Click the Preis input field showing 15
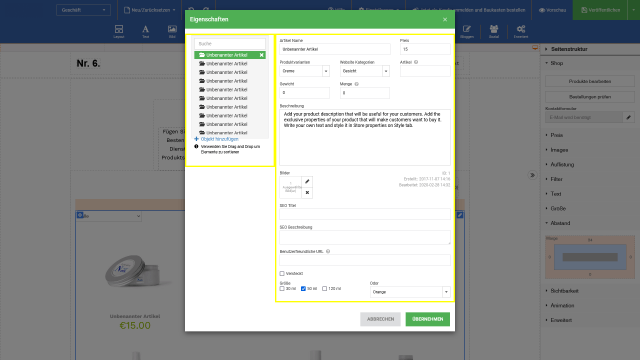Viewport: 640px width, 360px height. 425,49
